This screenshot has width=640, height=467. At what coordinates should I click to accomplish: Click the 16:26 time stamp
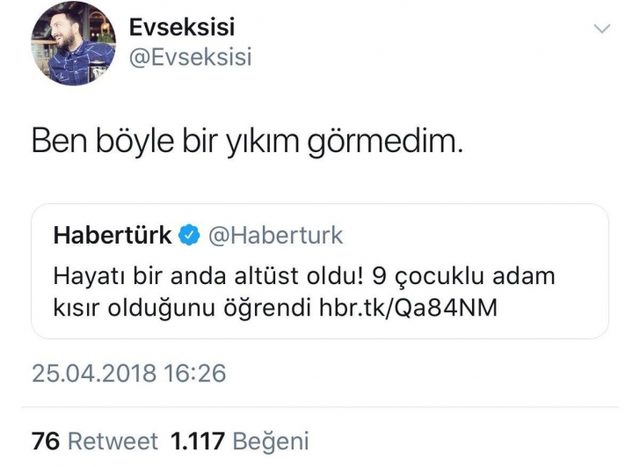pos(195,374)
